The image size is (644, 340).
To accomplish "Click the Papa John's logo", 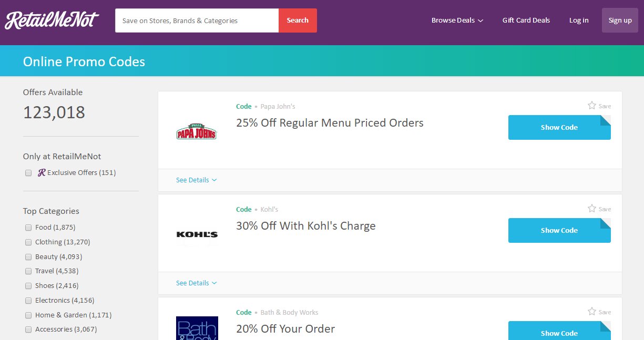I will click(x=196, y=131).
